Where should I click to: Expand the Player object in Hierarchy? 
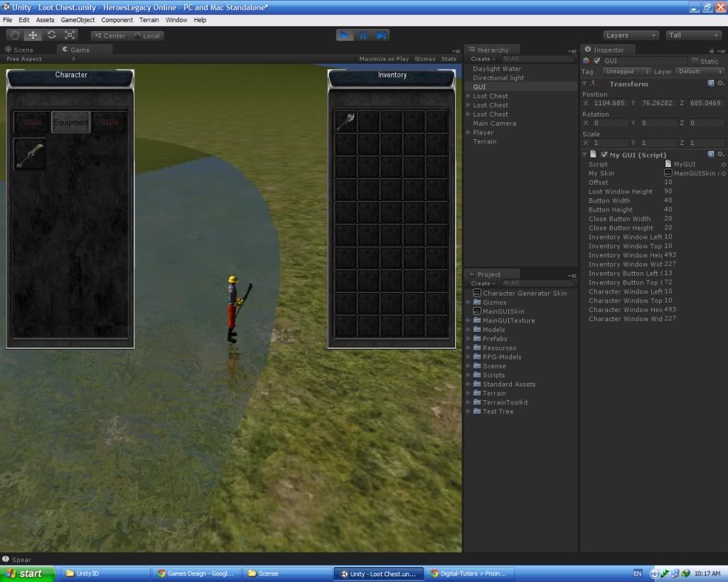pos(469,132)
